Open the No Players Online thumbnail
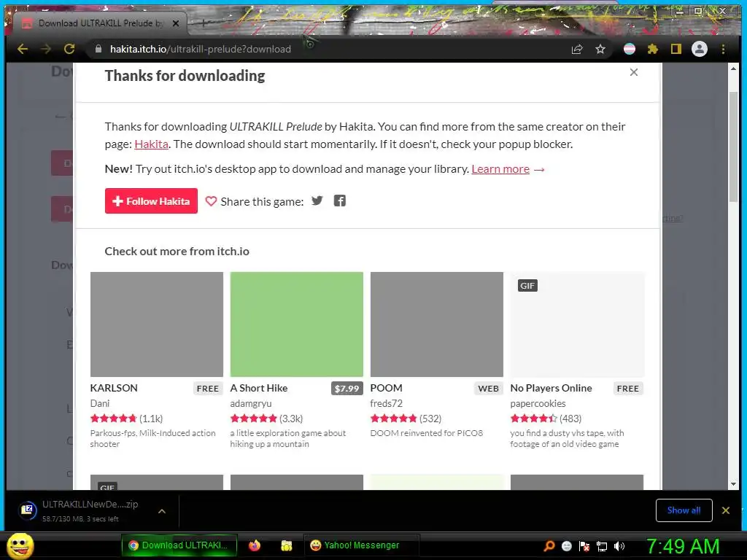Screen dimensions: 747x560 coord(576,324)
